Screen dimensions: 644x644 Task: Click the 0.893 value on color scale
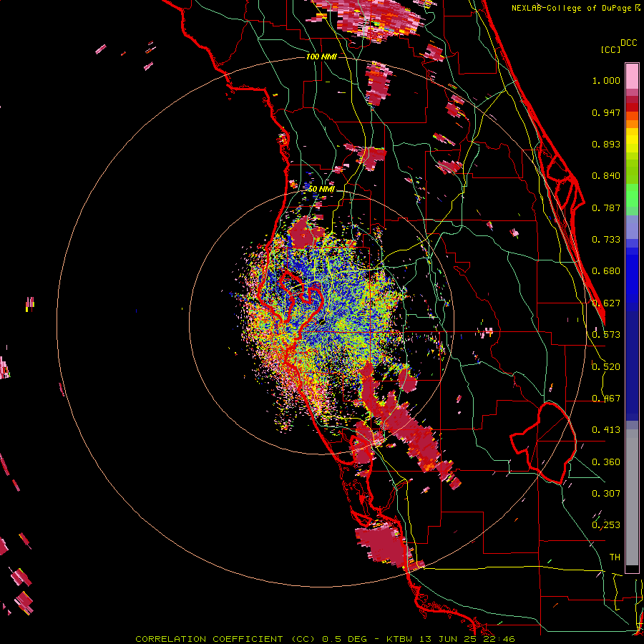pyautogui.click(x=606, y=144)
